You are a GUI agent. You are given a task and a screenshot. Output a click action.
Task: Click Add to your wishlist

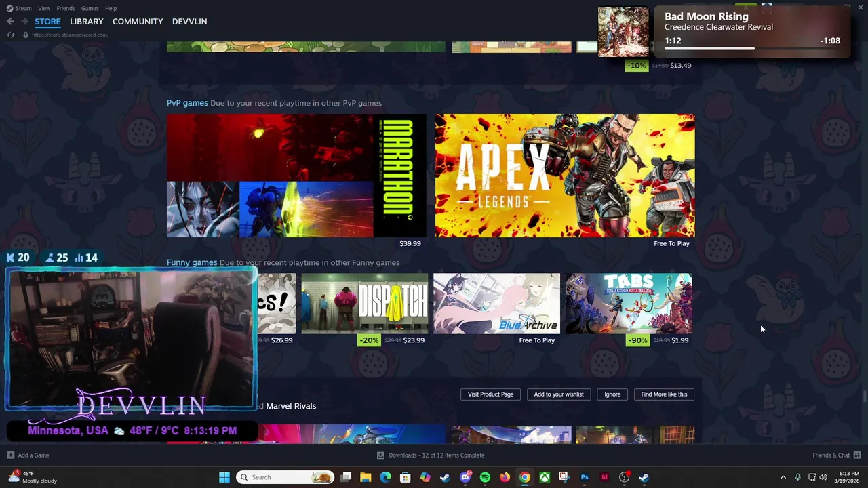(x=559, y=394)
